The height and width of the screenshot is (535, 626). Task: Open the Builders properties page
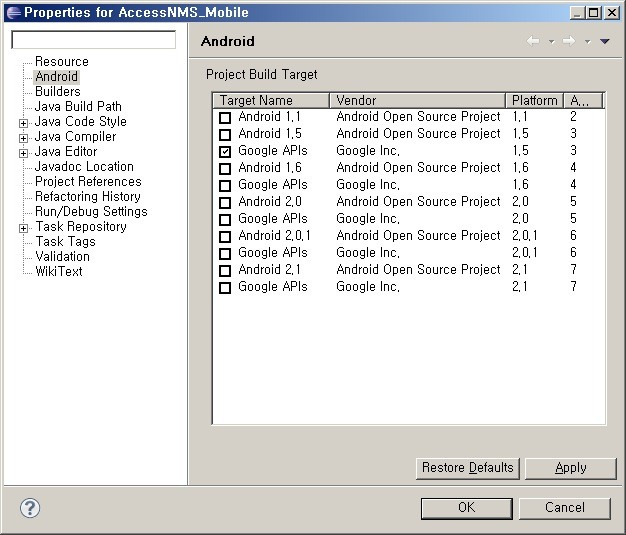pyautogui.click(x=57, y=91)
